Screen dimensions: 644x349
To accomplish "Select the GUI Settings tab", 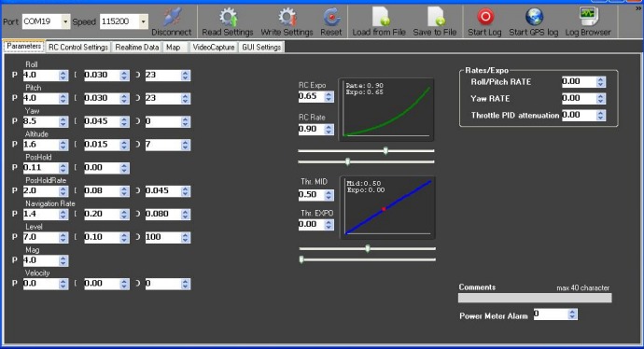I will point(261,48).
